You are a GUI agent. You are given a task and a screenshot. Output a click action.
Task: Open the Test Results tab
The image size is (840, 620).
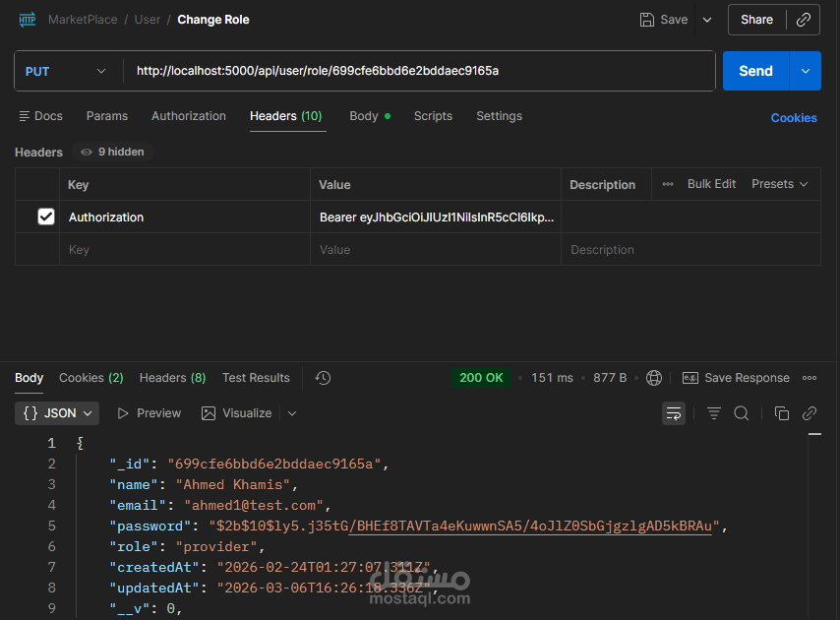point(256,378)
